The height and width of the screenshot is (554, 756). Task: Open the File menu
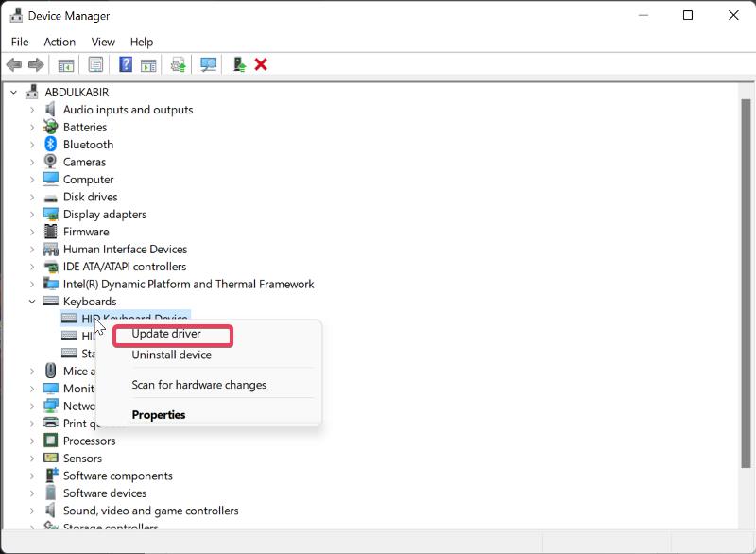pos(20,42)
